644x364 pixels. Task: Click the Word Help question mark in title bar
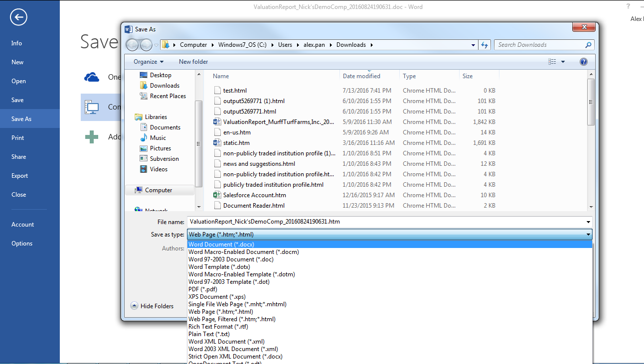[628, 6]
